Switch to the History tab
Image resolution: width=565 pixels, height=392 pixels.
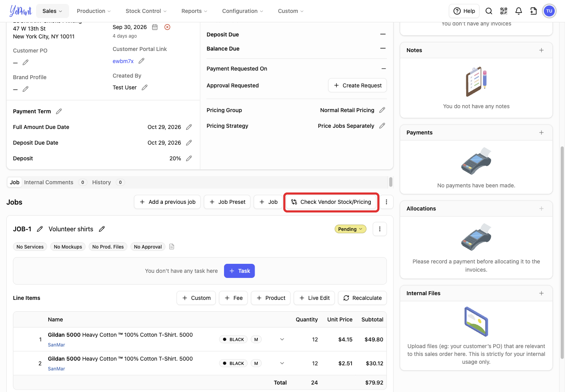coord(108,182)
